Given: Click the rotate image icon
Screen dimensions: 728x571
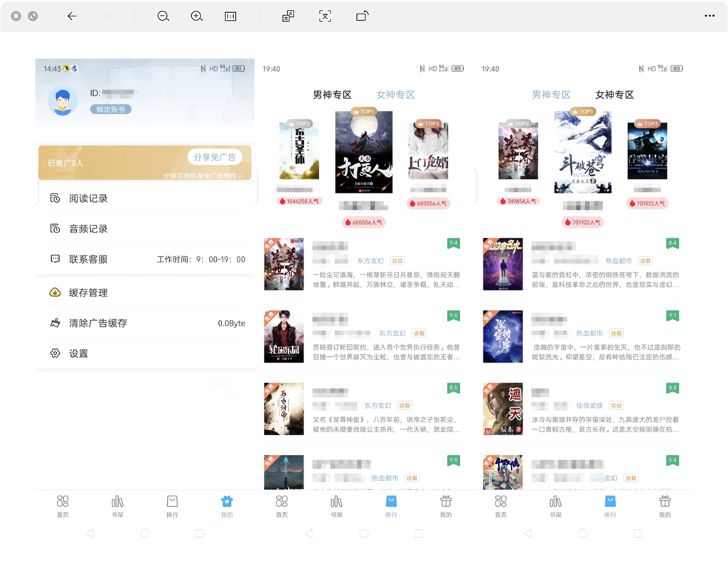Looking at the screenshot, I should [362, 16].
